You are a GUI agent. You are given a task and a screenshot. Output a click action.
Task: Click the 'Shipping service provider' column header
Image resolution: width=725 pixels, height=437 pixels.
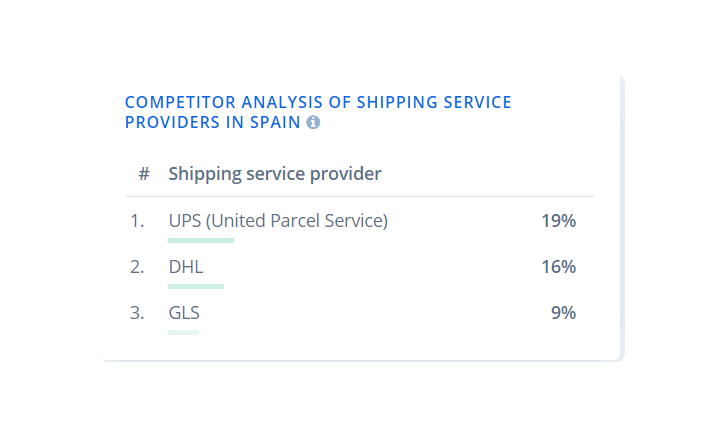tap(274, 174)
